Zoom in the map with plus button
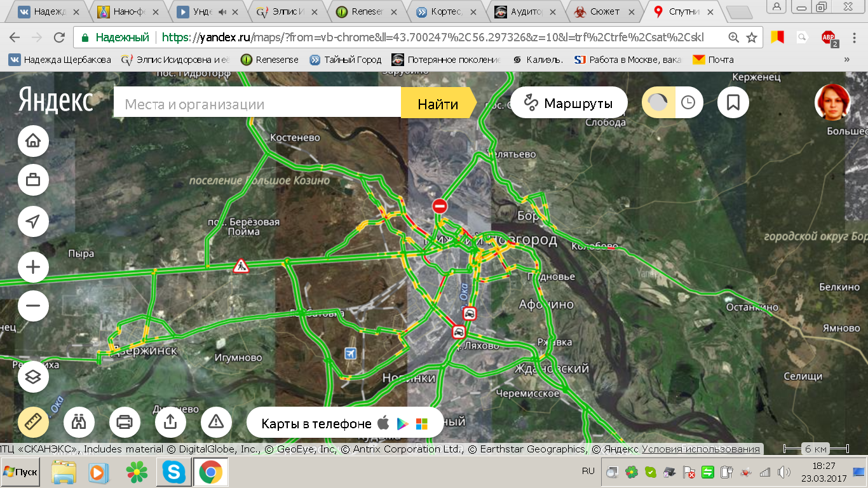This screenshot has height=488, width=868. 33,267
